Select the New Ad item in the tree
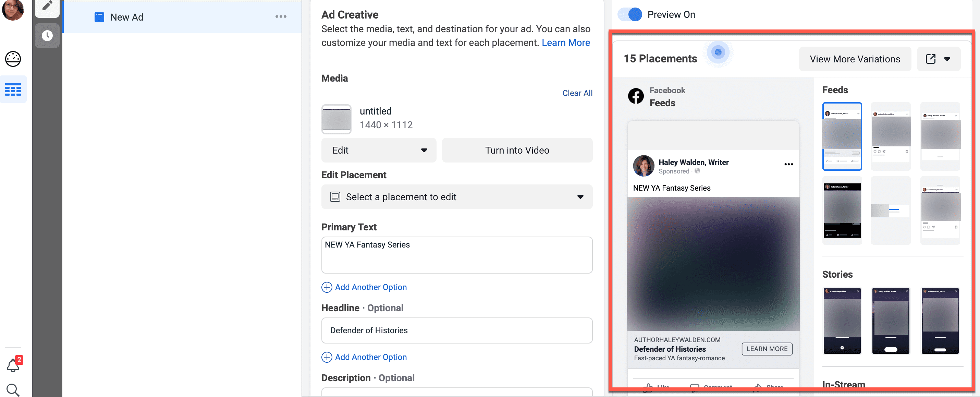The width and height of the screenshot is (980, 397). (x=127, y=17)
